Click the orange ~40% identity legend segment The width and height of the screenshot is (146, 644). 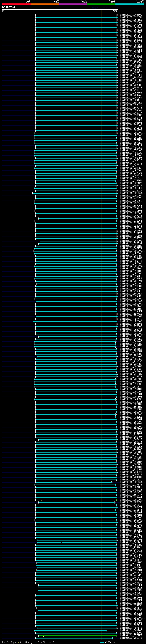pyautogui.click(x=45, y=4)
